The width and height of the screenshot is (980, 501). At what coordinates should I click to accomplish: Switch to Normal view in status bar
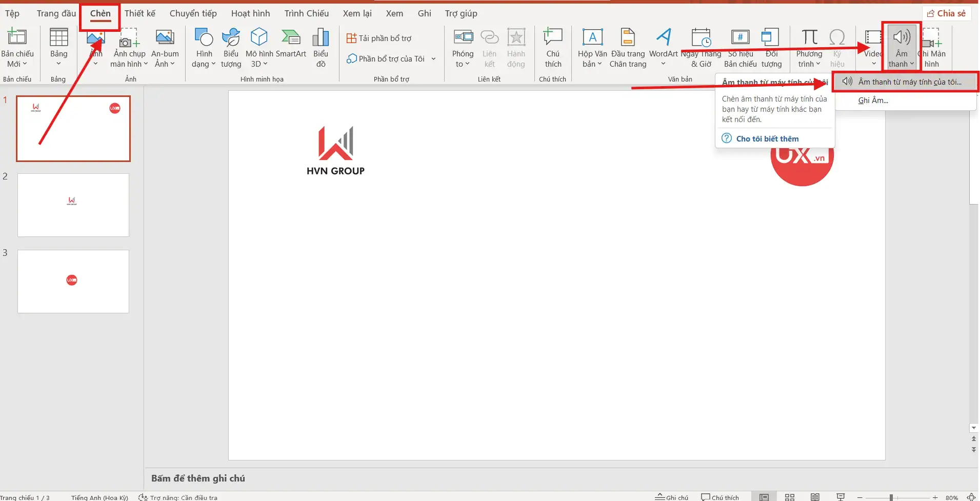764,497
